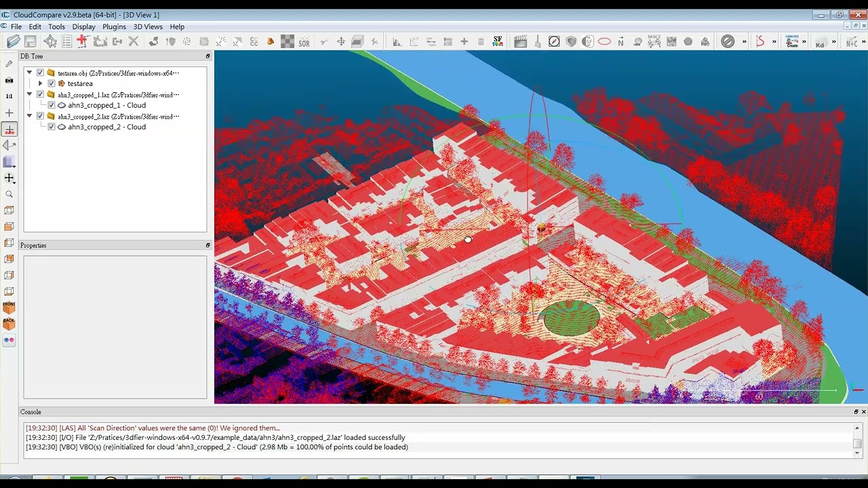Click the Canupo Create plugin icon
The height and width of the screenshot is (488, 868).
[x=792, y=42]
